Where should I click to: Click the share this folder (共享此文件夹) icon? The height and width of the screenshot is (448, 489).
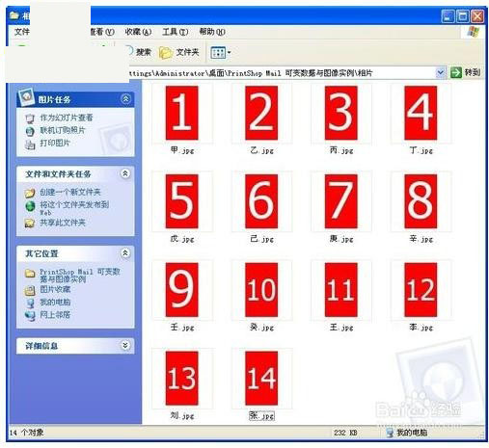tap(30, 223)
